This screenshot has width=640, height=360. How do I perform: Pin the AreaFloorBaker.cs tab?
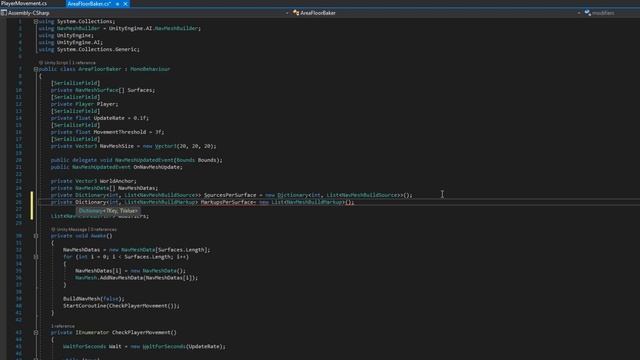[118, 4]
